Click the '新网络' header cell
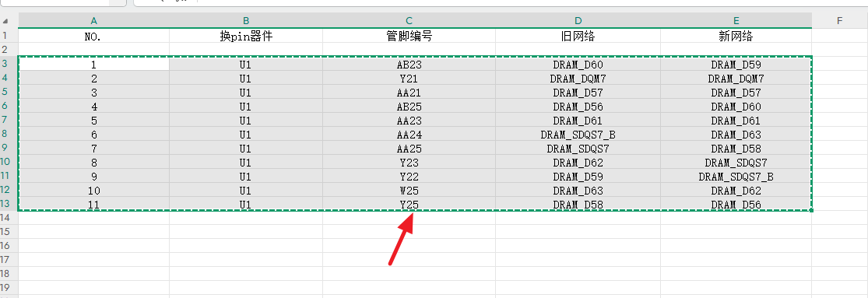The image size is (868, 298). point(736,36)
